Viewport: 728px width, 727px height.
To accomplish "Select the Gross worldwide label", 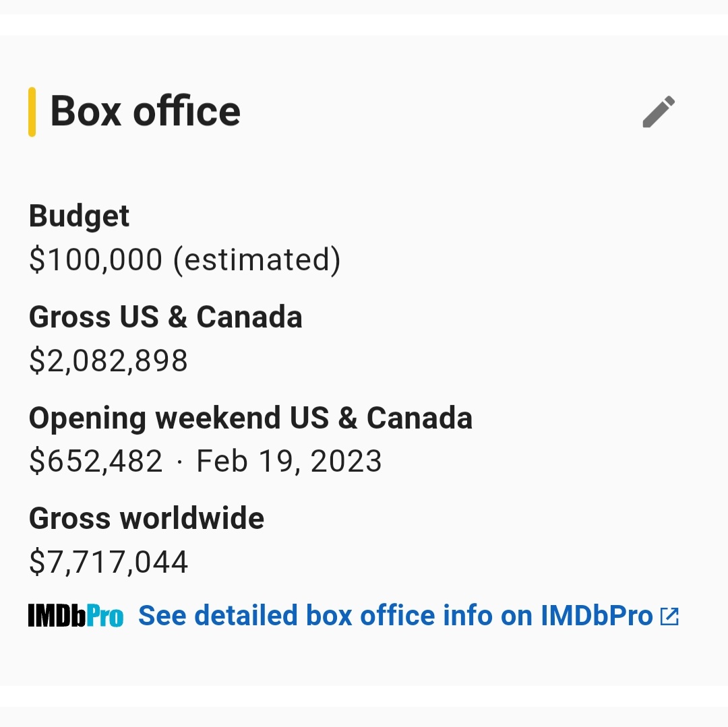I will (x=147, y=518).
